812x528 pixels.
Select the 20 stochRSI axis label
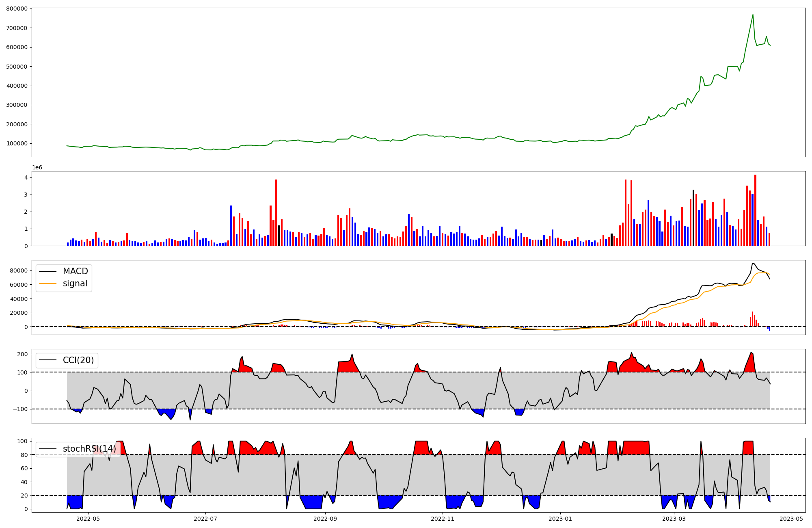click(24, 496)
